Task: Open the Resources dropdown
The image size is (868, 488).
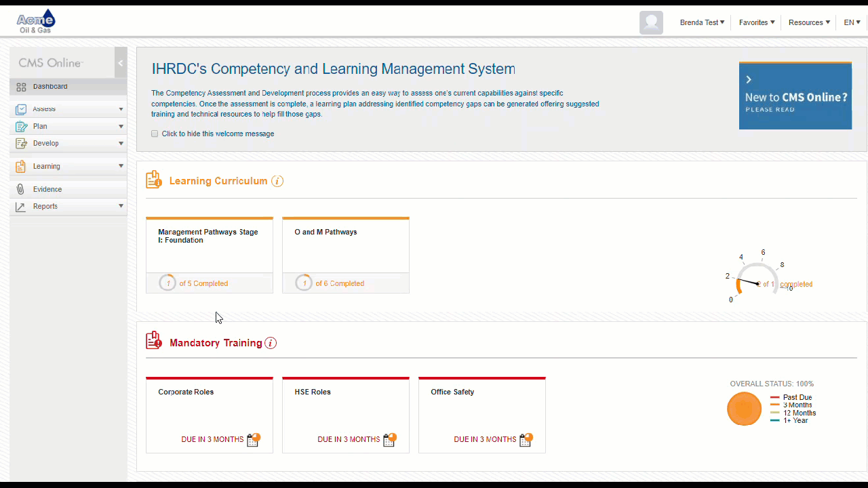Action: pos(809,22)
